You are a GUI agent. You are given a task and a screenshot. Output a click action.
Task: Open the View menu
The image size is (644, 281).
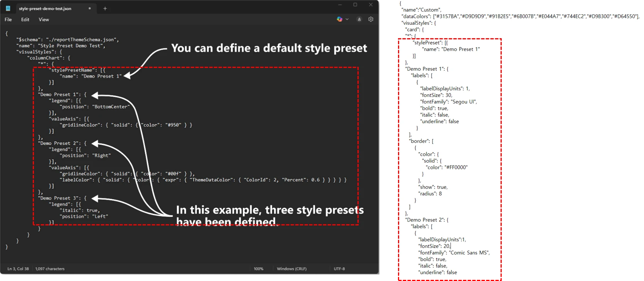coord(44,20)
